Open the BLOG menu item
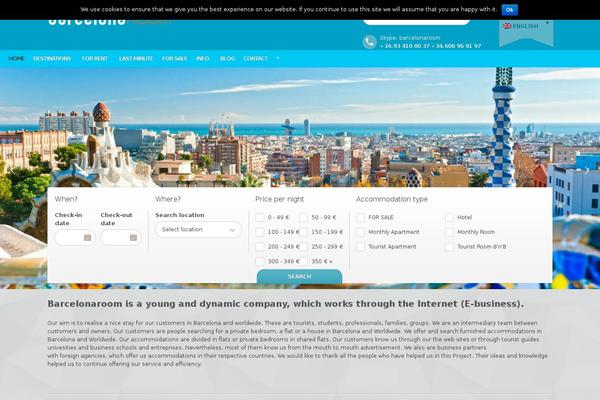 [227, 59]
